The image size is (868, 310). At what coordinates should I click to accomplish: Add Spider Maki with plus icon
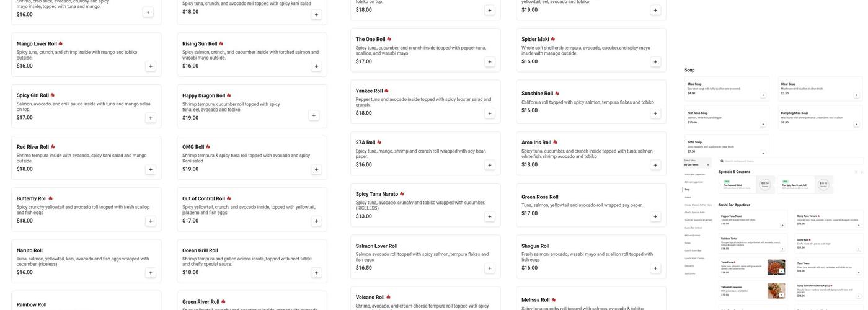point(655,62)
